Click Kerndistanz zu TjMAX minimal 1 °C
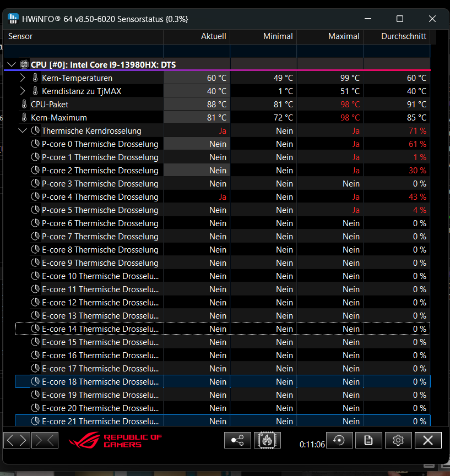450x476 pixels. pos(286,91)
